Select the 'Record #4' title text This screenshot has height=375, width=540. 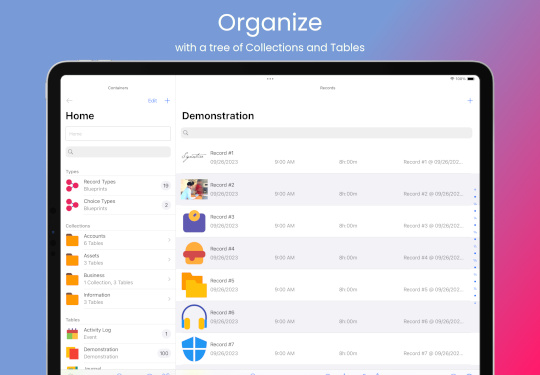click(x=222, y=249)
